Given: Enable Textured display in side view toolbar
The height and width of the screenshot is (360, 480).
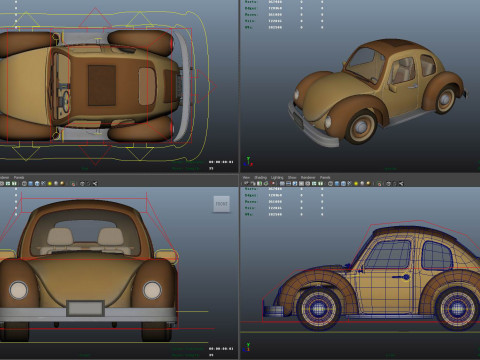Looking at the screenshot, I should 349,184.
